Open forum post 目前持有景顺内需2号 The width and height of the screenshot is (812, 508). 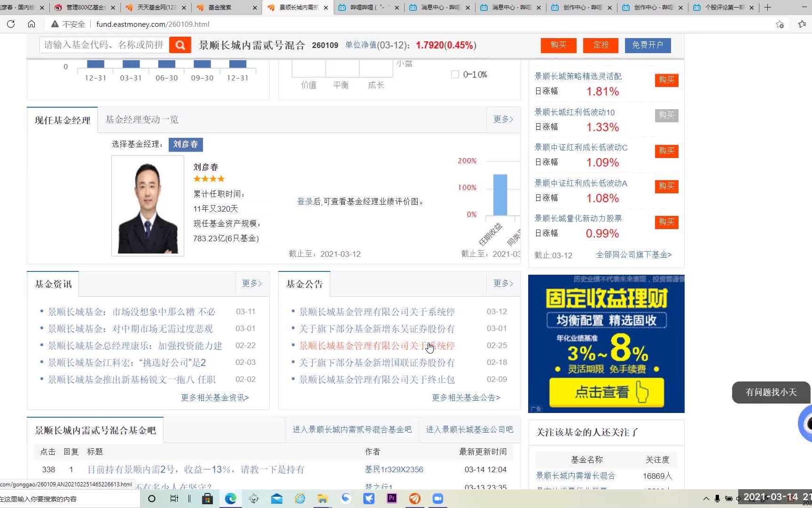point(196,469)
